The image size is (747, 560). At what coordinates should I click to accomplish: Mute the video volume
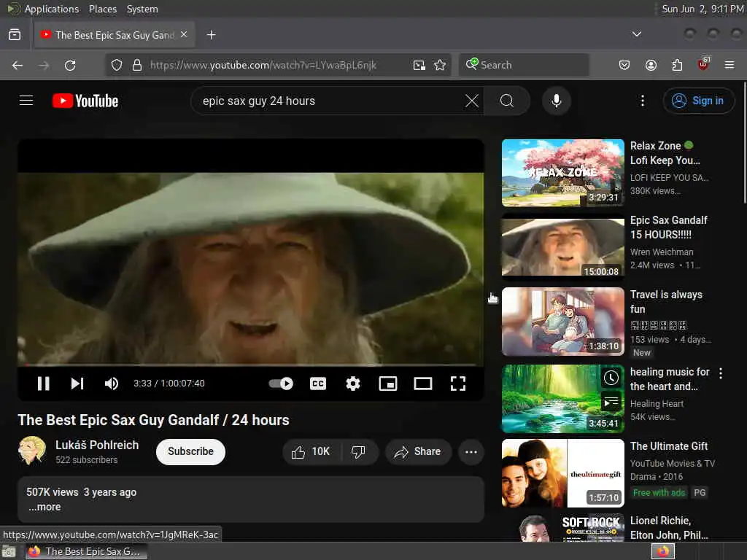point(112,384)
